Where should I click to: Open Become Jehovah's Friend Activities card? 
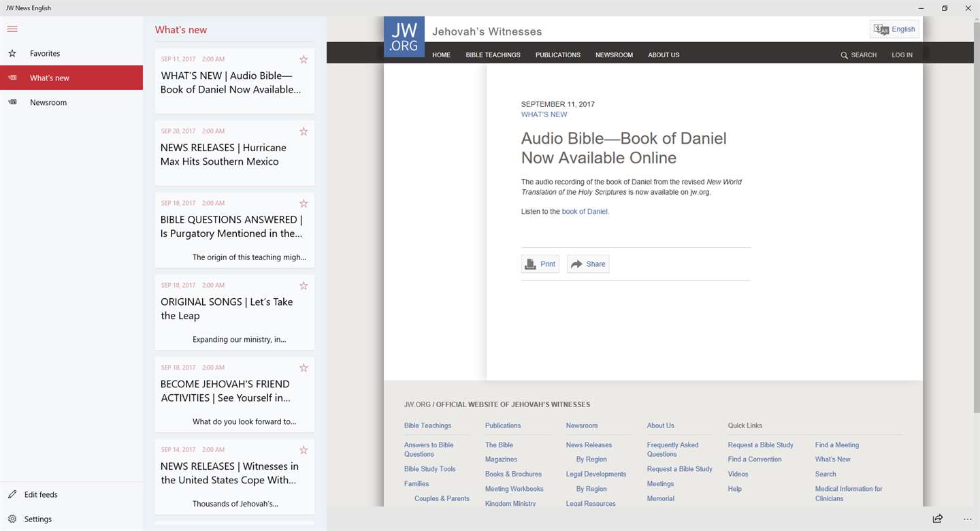click(235, 394)
